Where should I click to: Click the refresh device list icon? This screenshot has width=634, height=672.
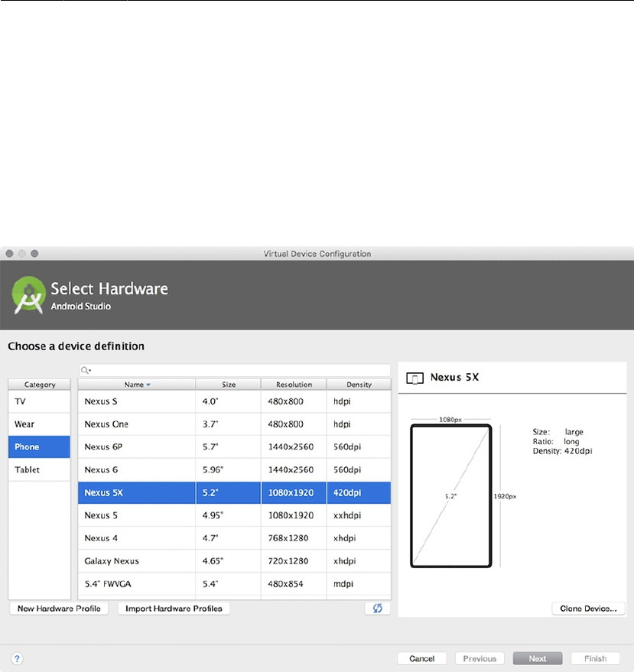tap(377, 608)
